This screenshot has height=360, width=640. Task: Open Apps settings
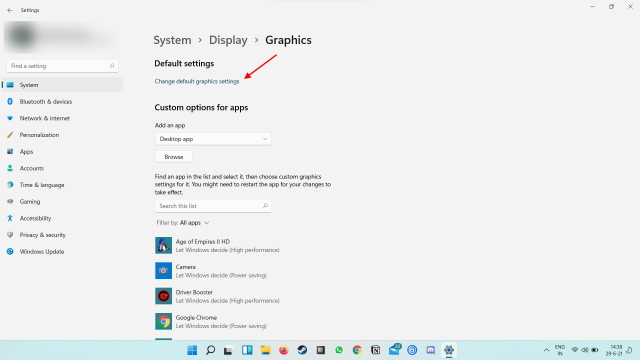point(62,151)
